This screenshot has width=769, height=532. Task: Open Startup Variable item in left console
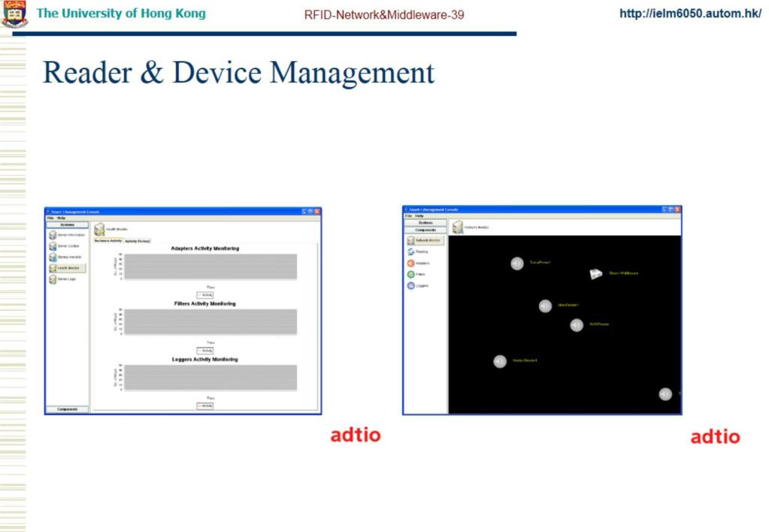click(65, 258)
